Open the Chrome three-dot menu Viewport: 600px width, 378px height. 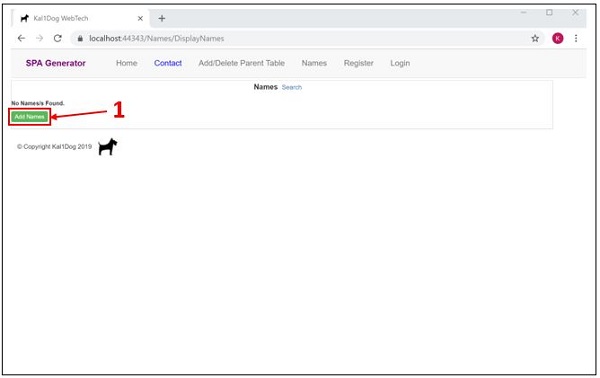(576, 38)
